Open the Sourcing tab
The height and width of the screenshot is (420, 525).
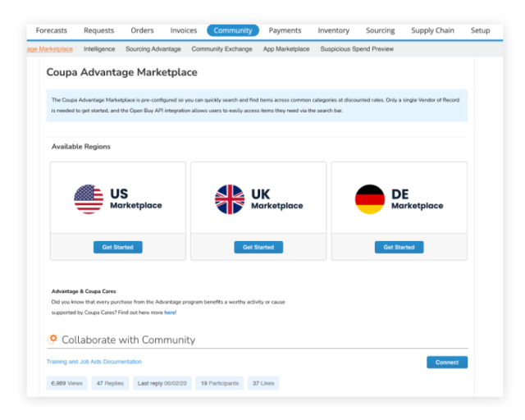(x=380, y=30)
